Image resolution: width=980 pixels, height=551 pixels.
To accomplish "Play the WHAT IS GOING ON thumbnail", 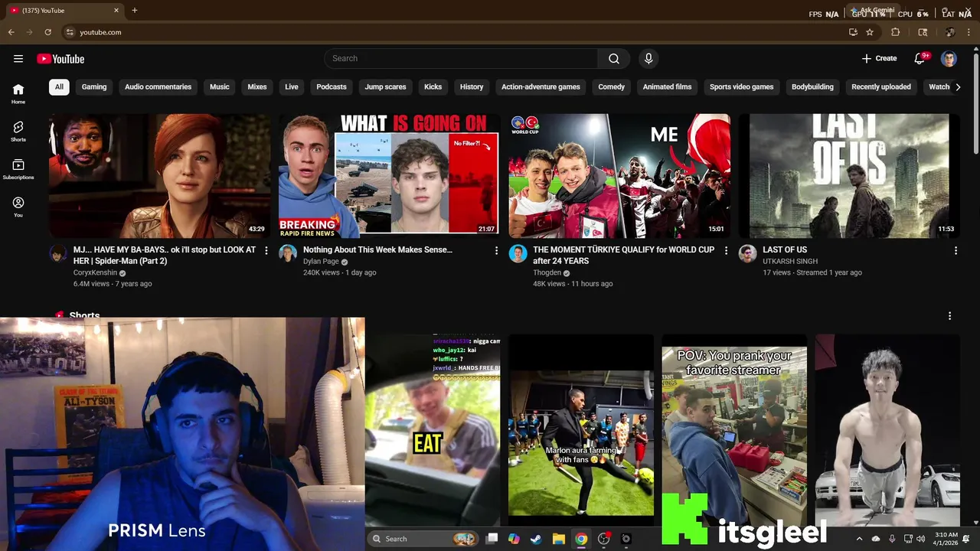I will pos(390,176).
